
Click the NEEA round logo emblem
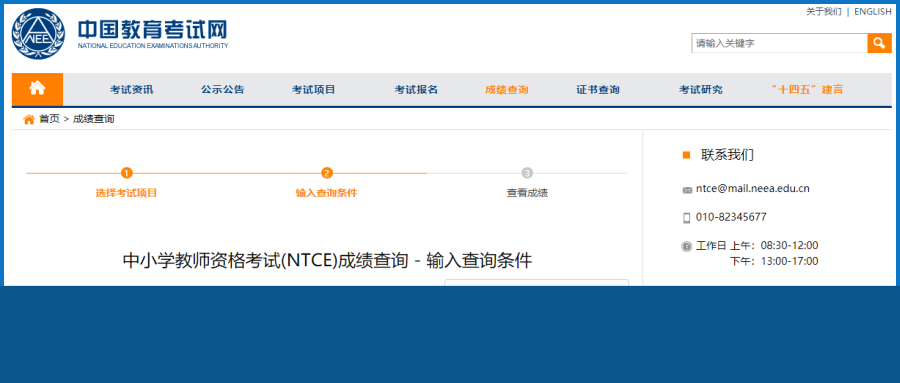pyautogui.click(x=38, y=33)
